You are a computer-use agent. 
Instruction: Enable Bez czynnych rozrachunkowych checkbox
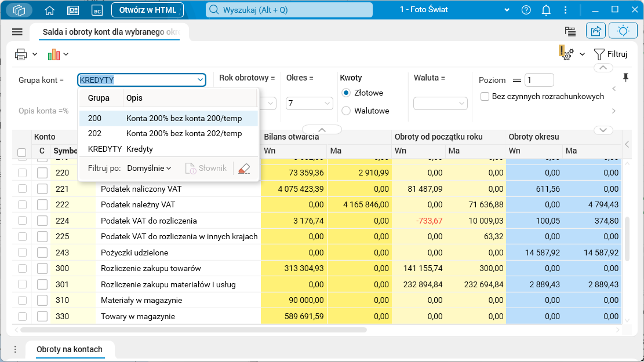[485, 96]
